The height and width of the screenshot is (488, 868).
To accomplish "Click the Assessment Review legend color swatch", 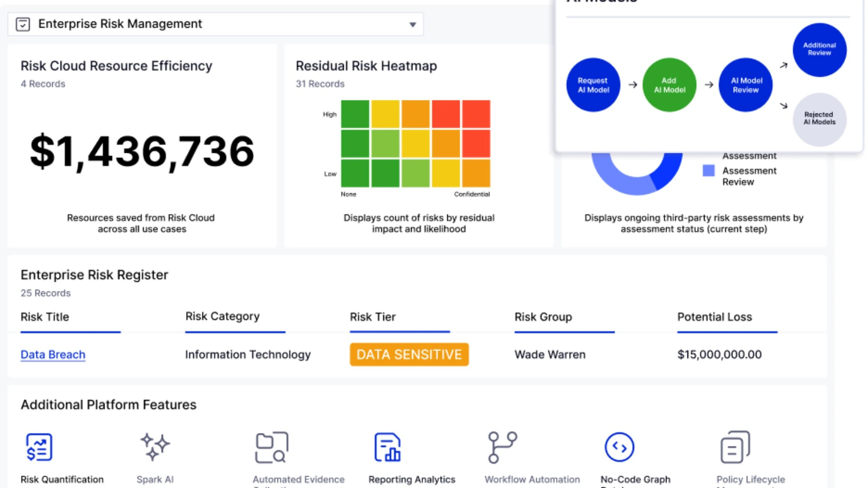I will point(708,171).
